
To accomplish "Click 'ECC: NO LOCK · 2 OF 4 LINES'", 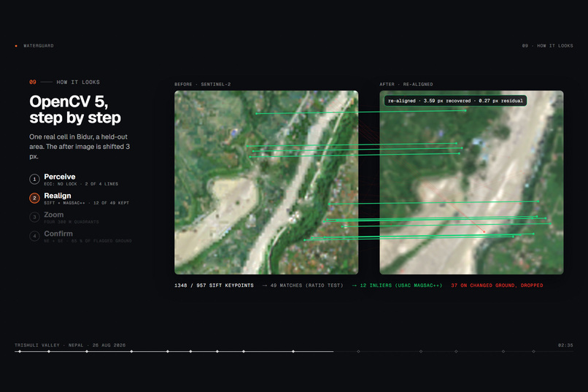I will (81, 184).
